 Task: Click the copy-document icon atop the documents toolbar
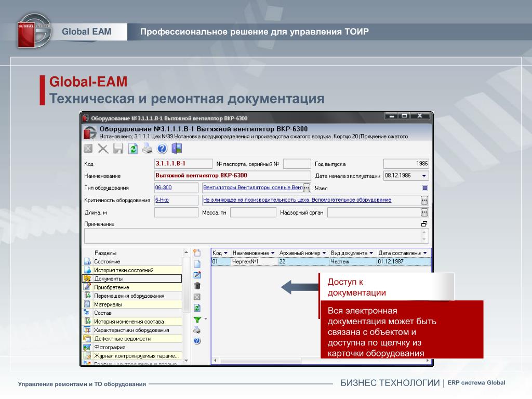pos(197,253)
